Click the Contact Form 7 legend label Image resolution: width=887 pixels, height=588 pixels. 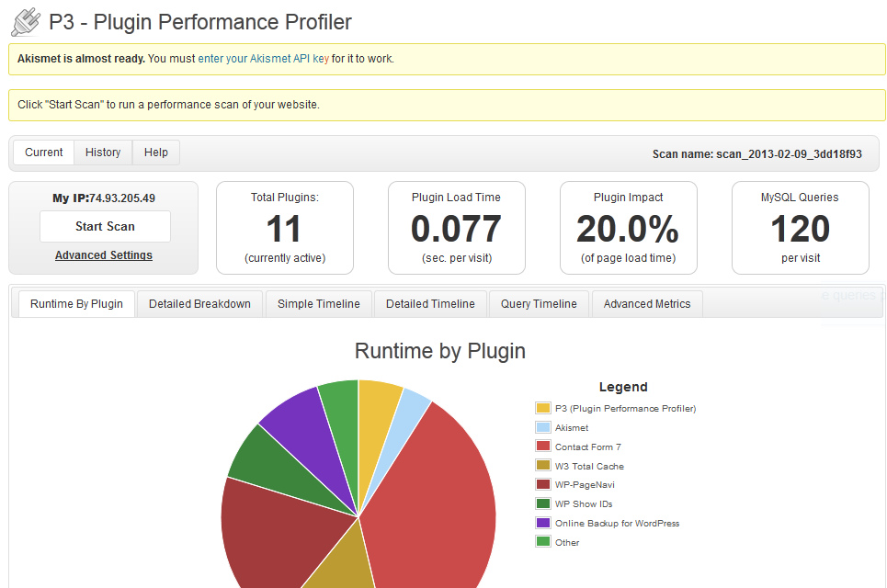587,447
